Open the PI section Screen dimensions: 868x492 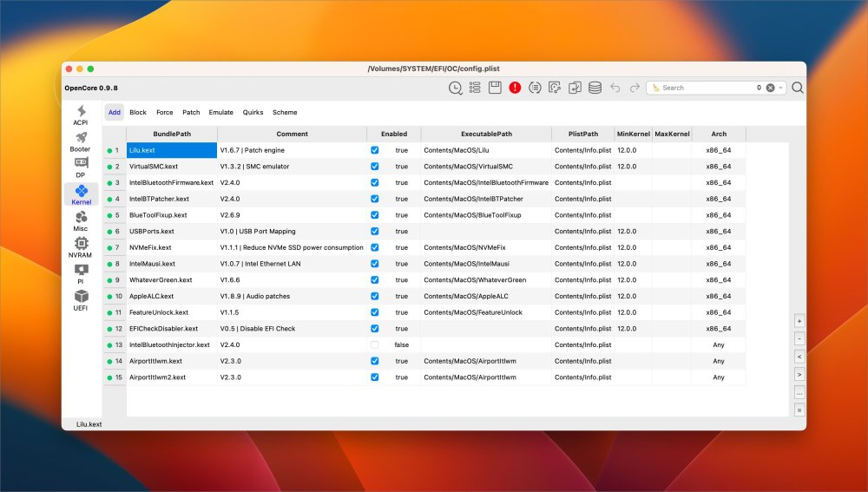[81, 274]
